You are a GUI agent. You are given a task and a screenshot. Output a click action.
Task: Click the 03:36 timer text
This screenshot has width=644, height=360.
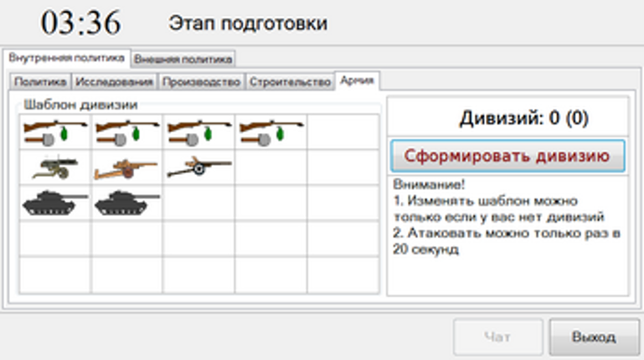80,23
